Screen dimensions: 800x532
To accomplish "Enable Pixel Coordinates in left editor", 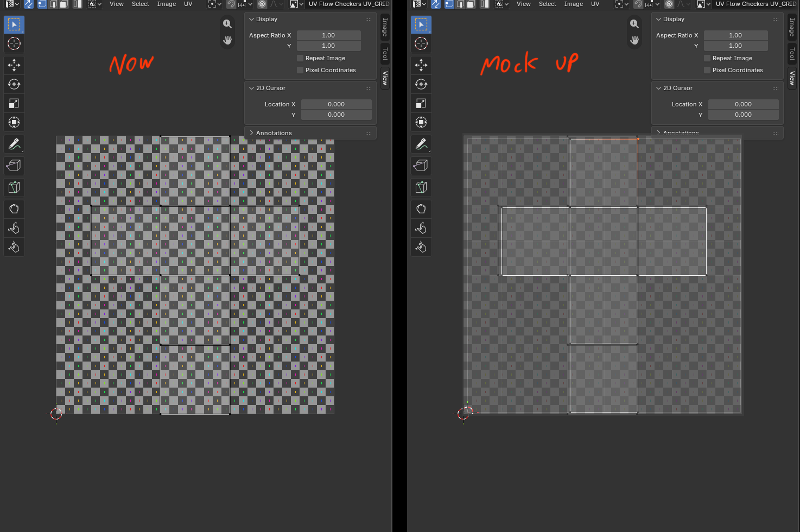I will pos(300,70).
